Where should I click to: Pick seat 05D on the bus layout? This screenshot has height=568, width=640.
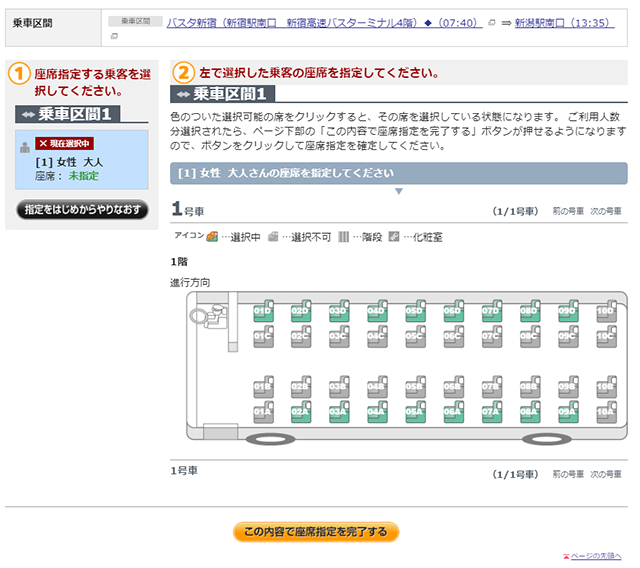(415, 313)
